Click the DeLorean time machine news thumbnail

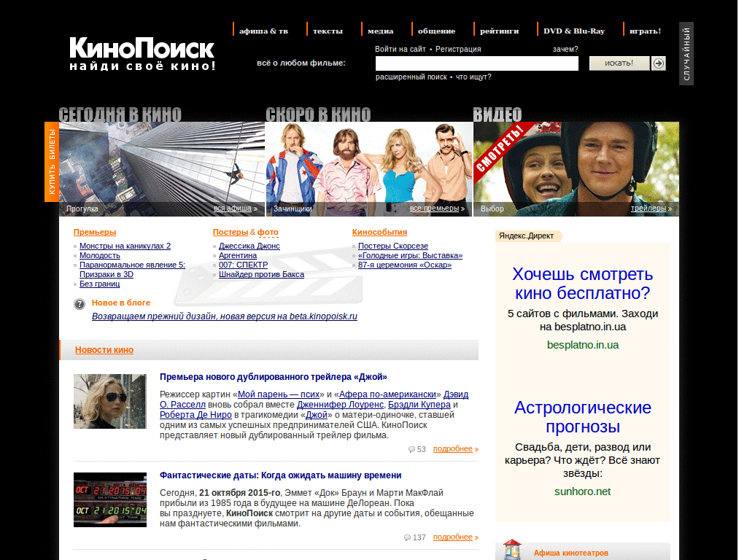click(x=109, y=500)
